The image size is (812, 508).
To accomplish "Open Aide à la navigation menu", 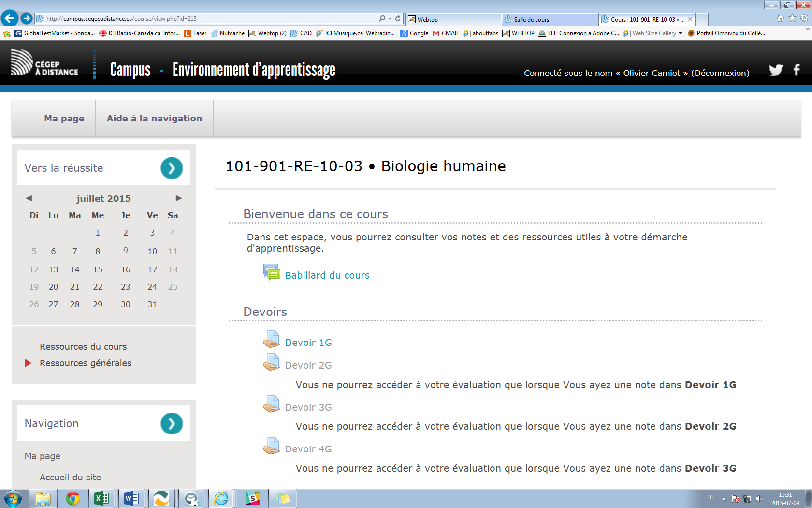I will pyautogui.click(x=154, y=119).
